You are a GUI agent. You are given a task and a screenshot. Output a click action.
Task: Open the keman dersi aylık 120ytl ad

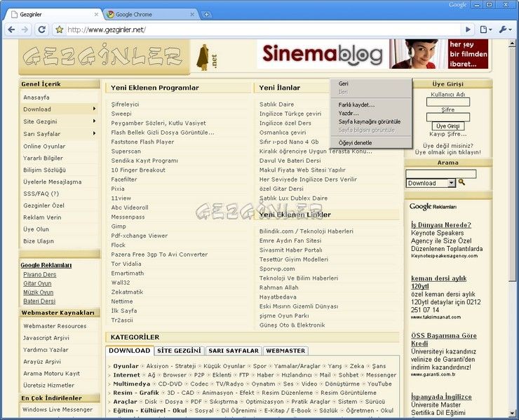click(438, 283)
